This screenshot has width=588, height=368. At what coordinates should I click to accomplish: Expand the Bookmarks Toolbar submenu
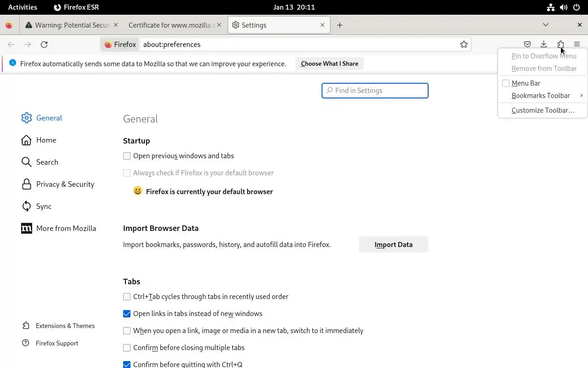[542, 96]
